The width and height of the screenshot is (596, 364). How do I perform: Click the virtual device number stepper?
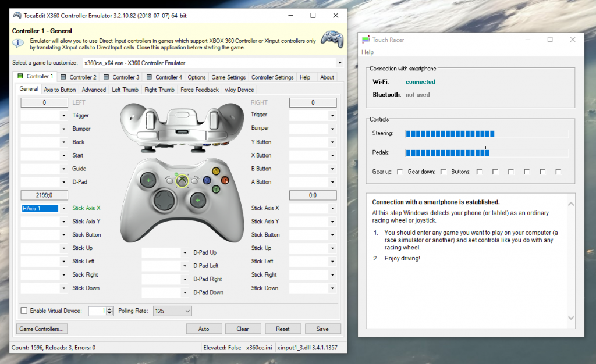(109, 311)
